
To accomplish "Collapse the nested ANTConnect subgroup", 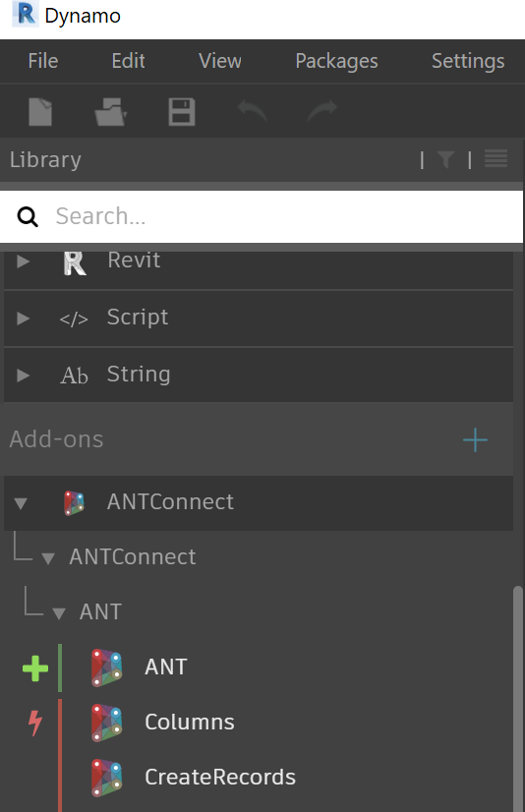I will (48, 558).
